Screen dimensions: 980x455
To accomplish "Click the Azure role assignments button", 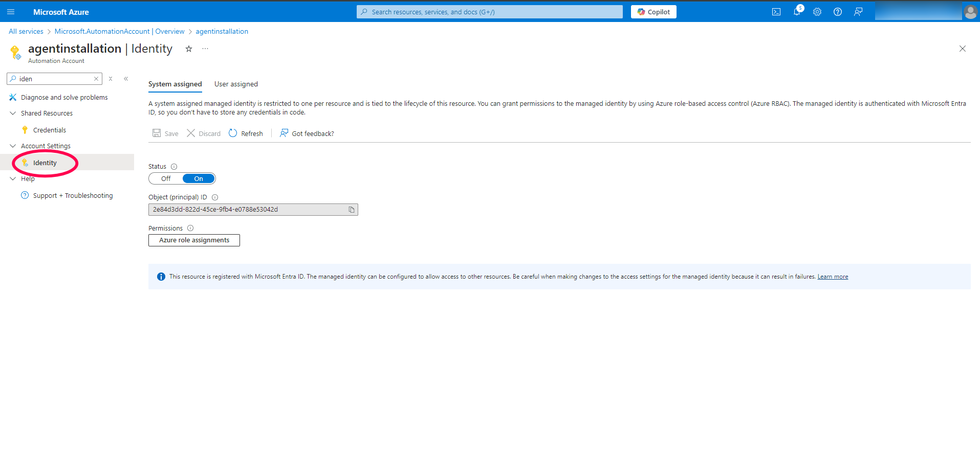I will [x=194, y=240].
